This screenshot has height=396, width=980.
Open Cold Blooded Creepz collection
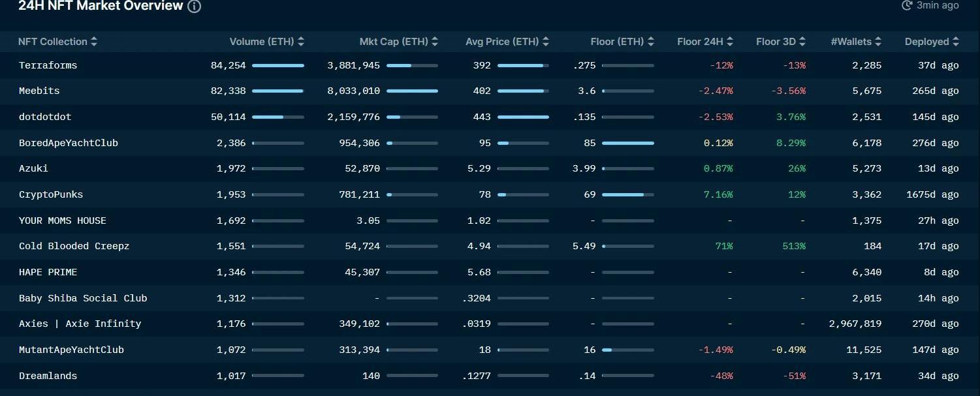pos(74,246)
